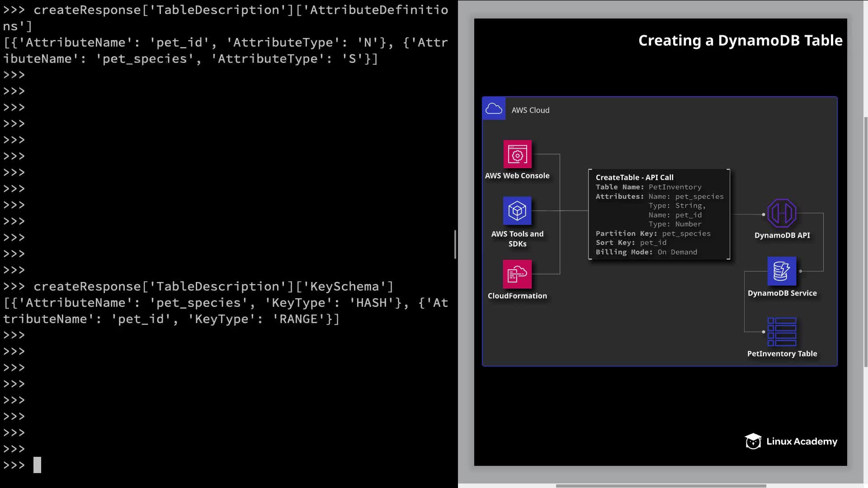Click the 'Billing Mode: On Demand' text line
This screenshot has width=868, height=488.
pos(646,252)
